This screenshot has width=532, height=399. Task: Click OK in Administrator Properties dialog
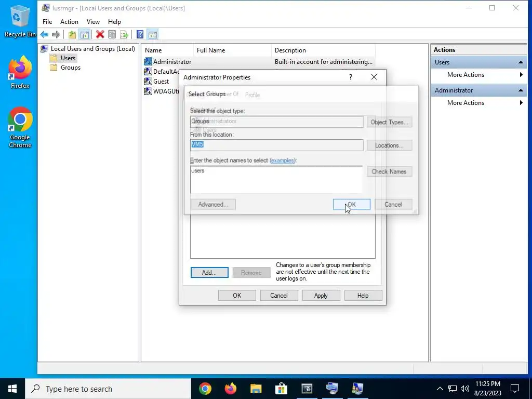point(237,296)
